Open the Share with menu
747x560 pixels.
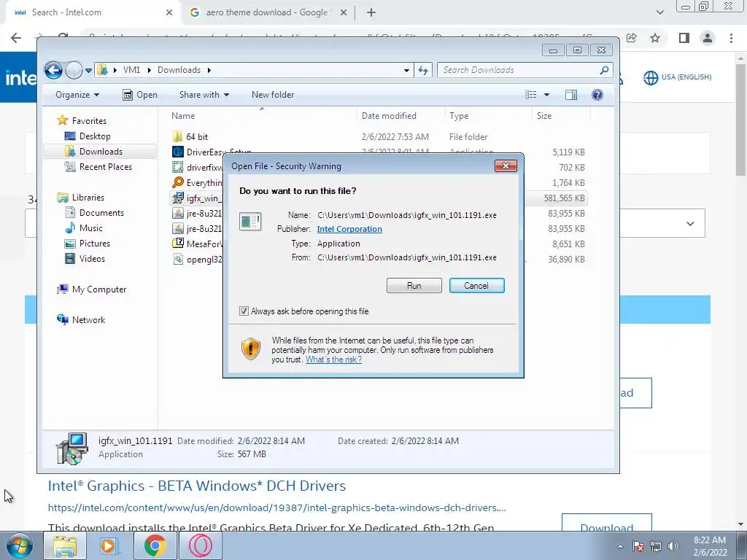coord(204,95)
